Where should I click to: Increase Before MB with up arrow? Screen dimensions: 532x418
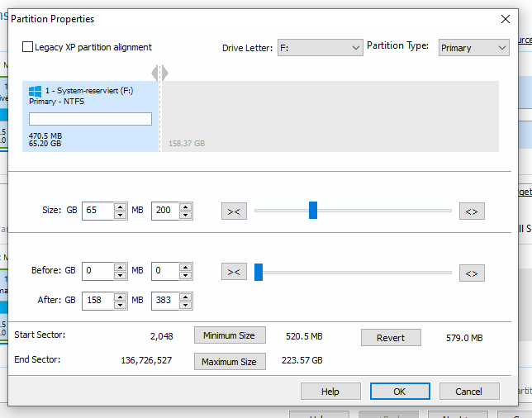[x=186, y=267]
